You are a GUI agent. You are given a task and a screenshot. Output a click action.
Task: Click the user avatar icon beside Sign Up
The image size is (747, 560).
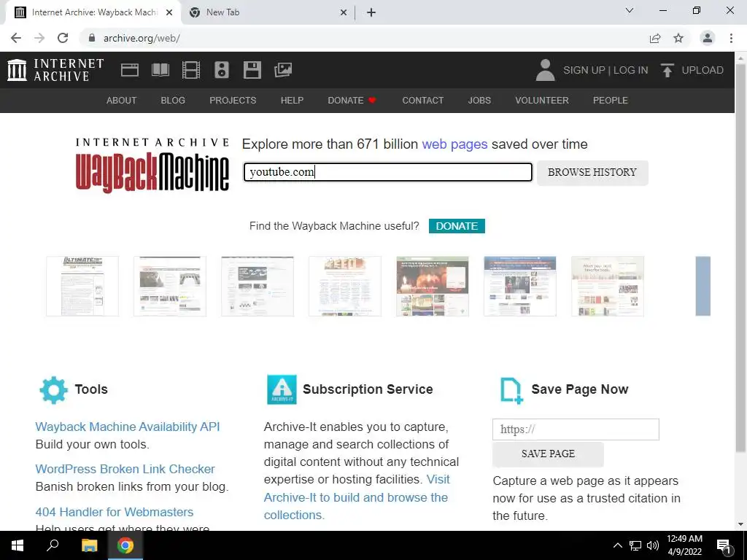tap(546, 70)
